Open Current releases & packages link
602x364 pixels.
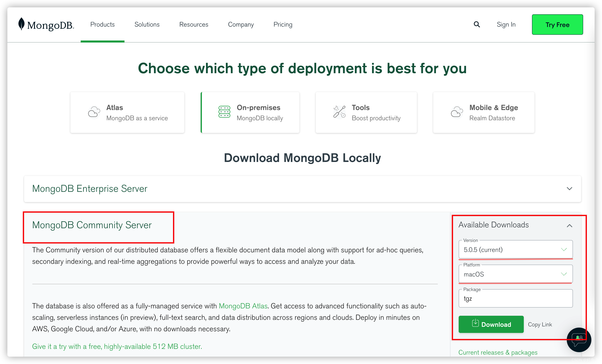[x=498, y=353]
